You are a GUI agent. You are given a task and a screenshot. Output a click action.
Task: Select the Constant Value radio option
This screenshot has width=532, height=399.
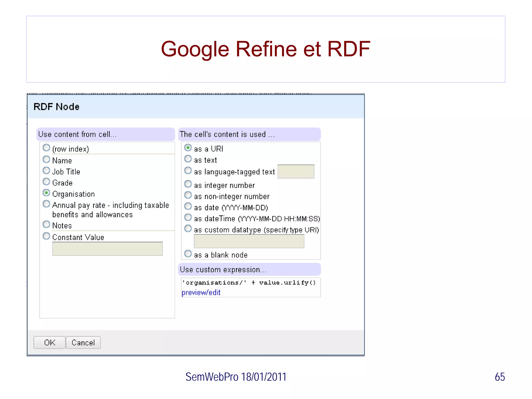(x=46, y=236)
